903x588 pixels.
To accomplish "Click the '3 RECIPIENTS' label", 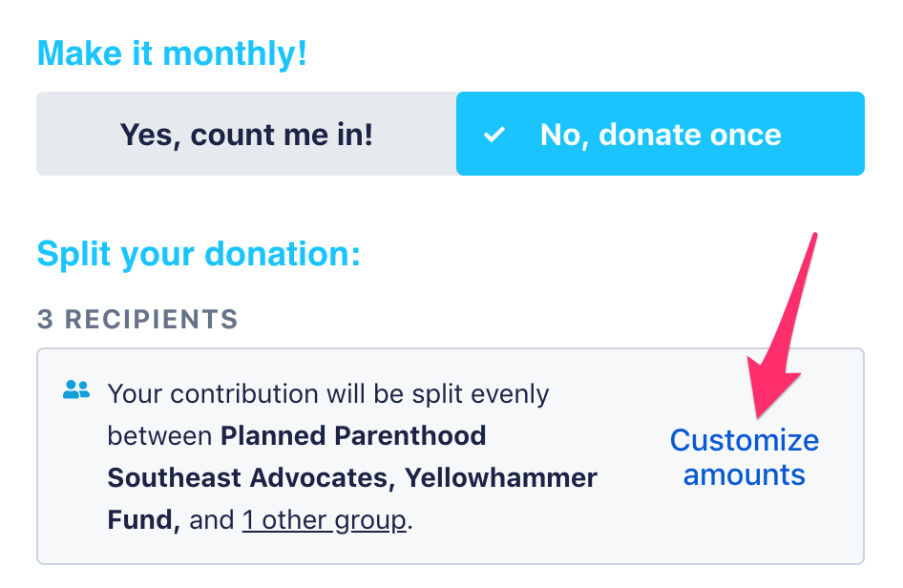I will [137, 319].
